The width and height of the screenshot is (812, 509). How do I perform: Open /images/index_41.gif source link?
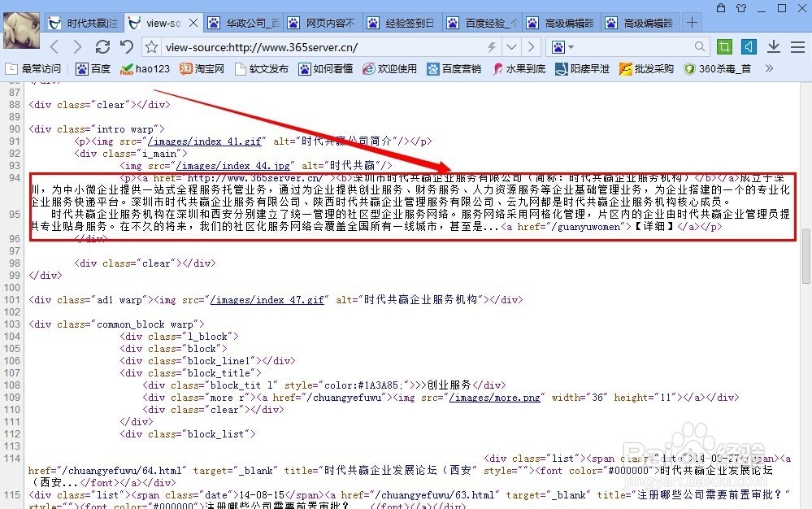(x=205, y=141)
